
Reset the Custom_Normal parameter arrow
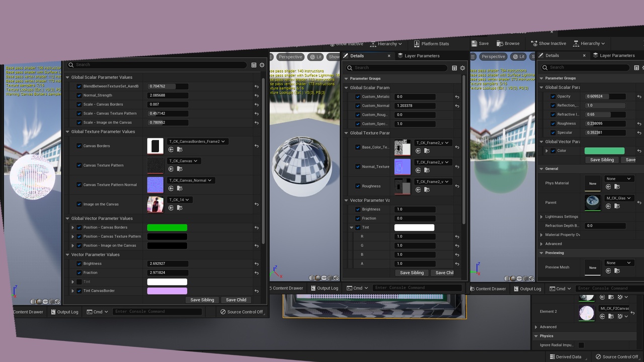click(457, 106)
